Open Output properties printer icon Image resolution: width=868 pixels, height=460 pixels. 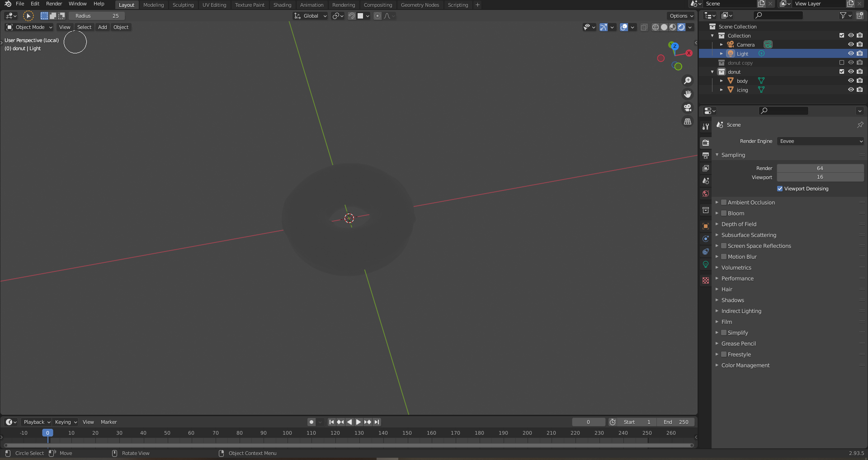click(x=706, y=155)
